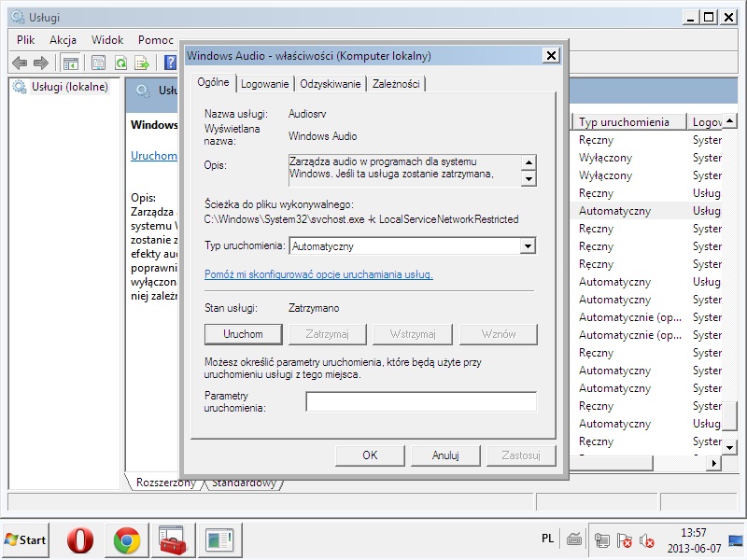
Task: Click the muted volume icon in the tray
Action: point(646,540)
